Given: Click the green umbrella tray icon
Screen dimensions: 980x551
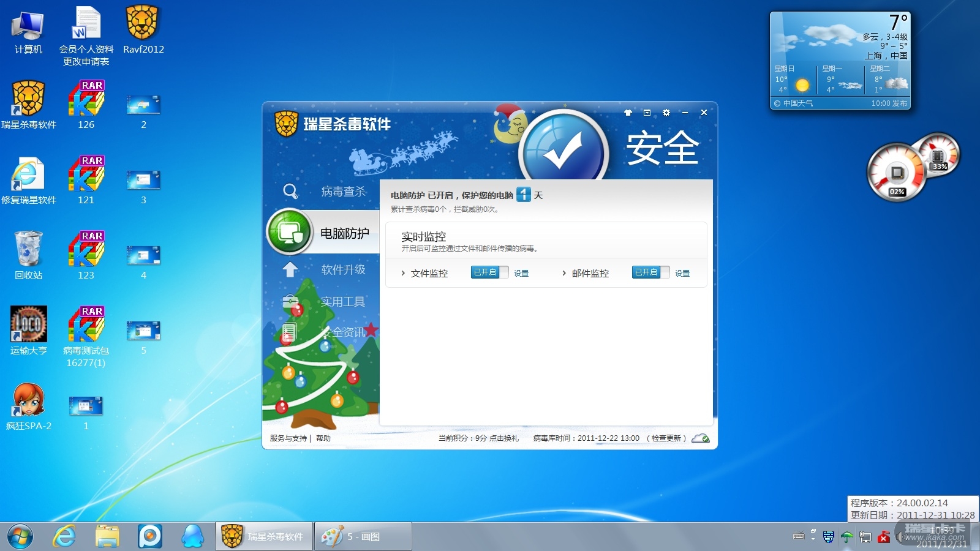Looking at the screenshot, I should click(x=846, y=537).
